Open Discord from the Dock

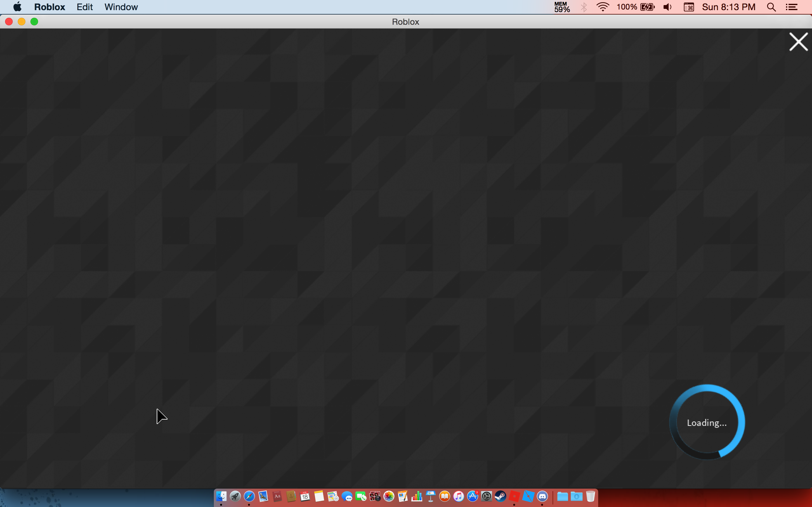coord(542,496)
